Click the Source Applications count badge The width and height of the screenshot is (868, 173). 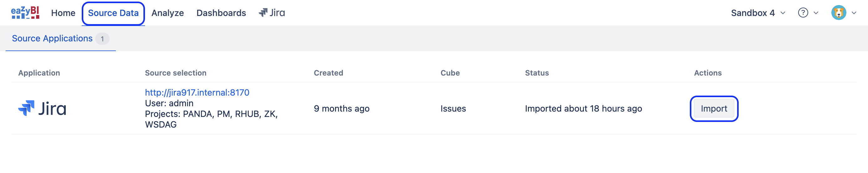point(102,39)
